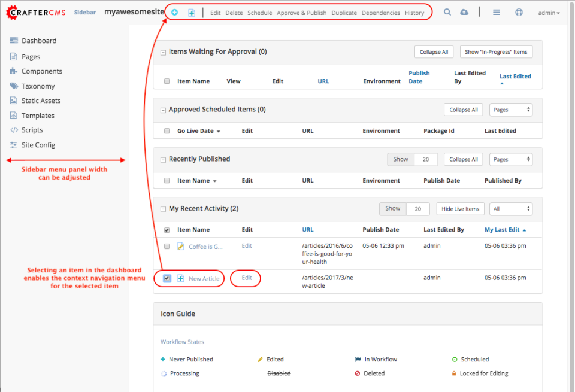Image resolution: width=575 pixels, height=392 pixels.
Task: Click the cloud publish icon in the top bar
Action: point(464,11)
